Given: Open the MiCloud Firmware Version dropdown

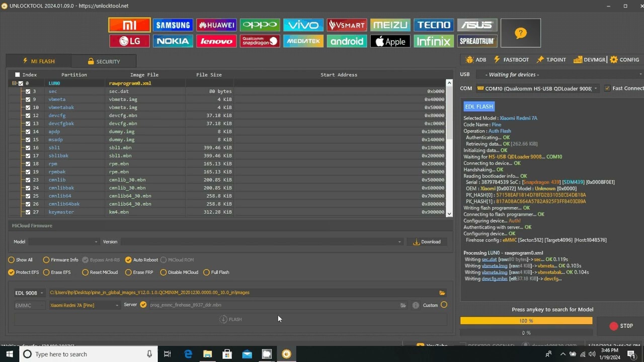Looking at the screenshot, I should pyautogui.click(x=262, y=242).
